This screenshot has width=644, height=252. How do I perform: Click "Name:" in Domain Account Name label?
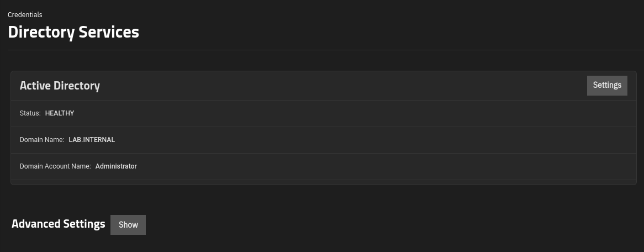tap(81, 166)
